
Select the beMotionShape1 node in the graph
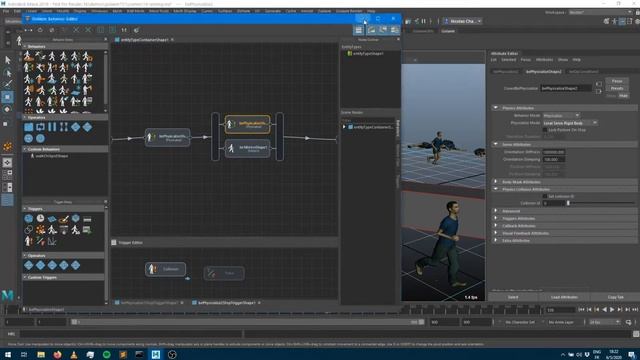pos(247,149)
